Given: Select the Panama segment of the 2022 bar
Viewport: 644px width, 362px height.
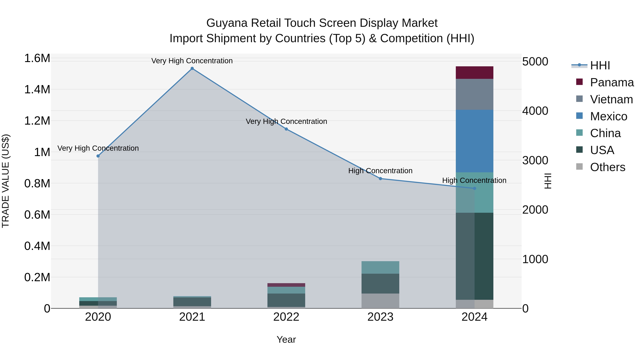Looking at the screenshot, I should 286,285.
